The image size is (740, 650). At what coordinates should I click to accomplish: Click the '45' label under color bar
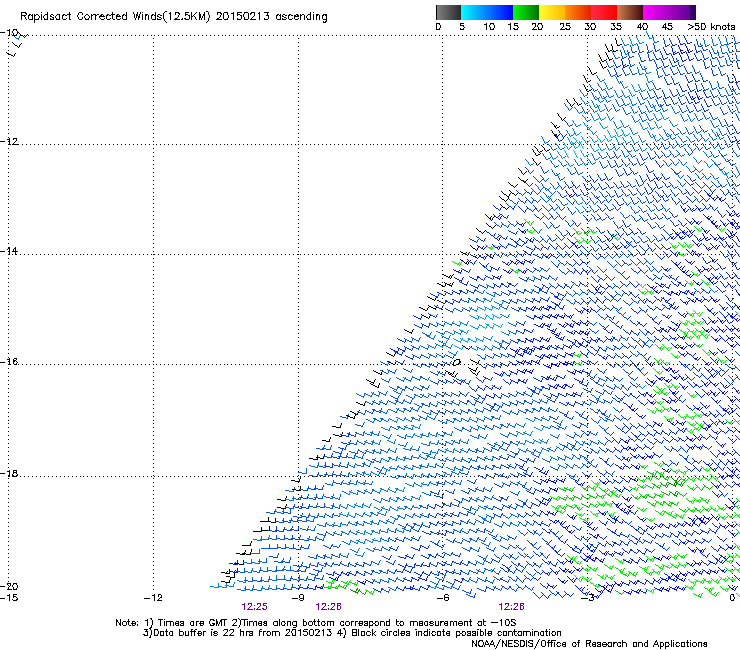[x=667, y=27]
